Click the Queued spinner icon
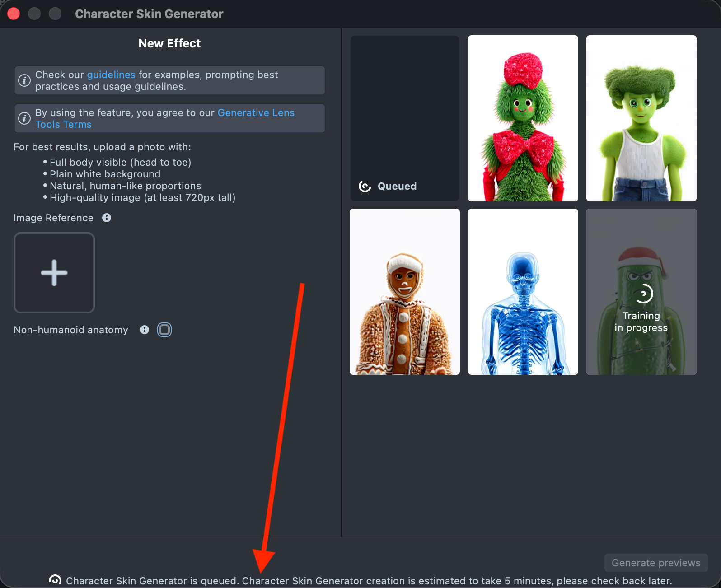The height and width of the screenshot is (588, 721). pos(365,186)
